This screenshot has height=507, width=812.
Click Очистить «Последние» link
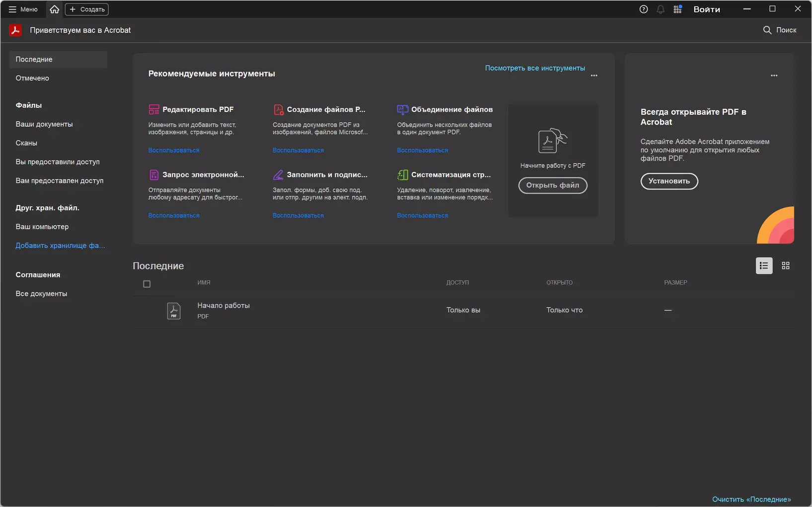click(x=751, y=499)
